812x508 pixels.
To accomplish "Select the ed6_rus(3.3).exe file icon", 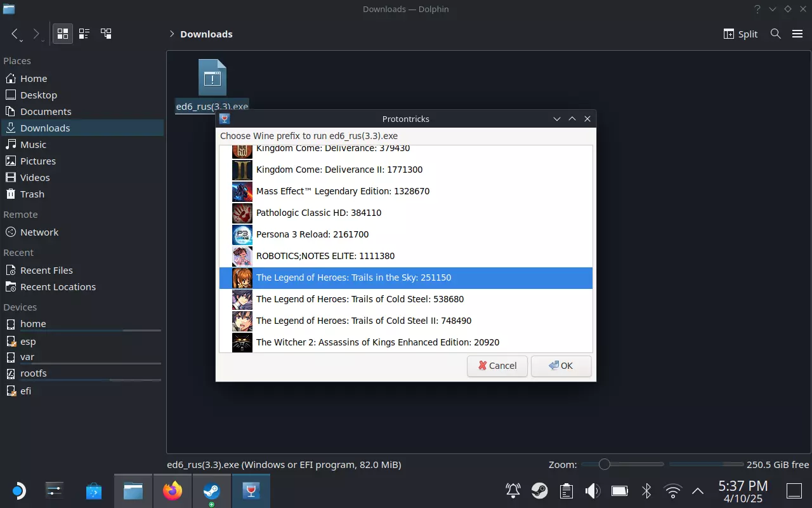I will click(x=212, y=77).
